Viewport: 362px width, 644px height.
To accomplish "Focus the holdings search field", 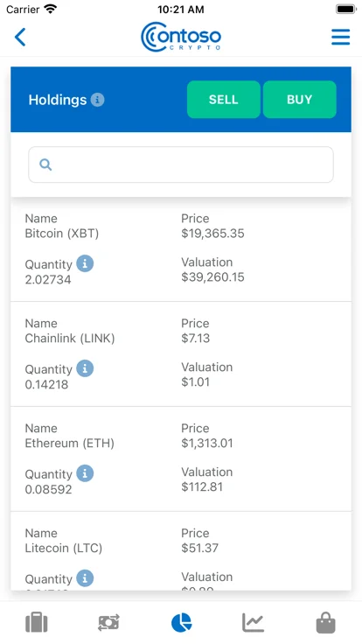I will point(181,164).
